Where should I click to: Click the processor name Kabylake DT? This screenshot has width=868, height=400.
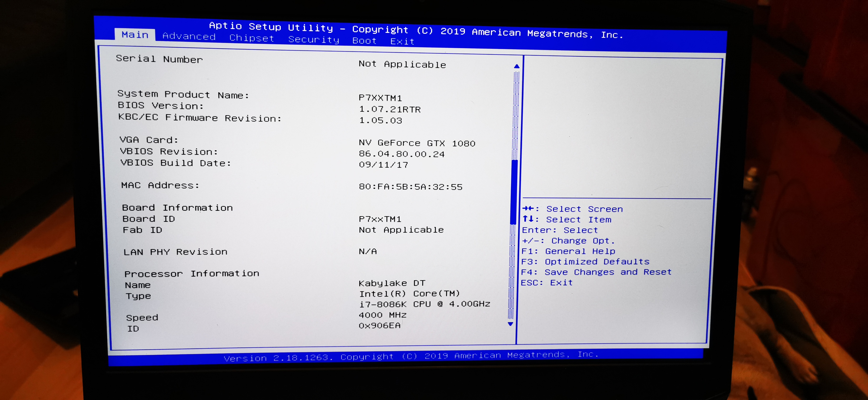coord(392,283)
